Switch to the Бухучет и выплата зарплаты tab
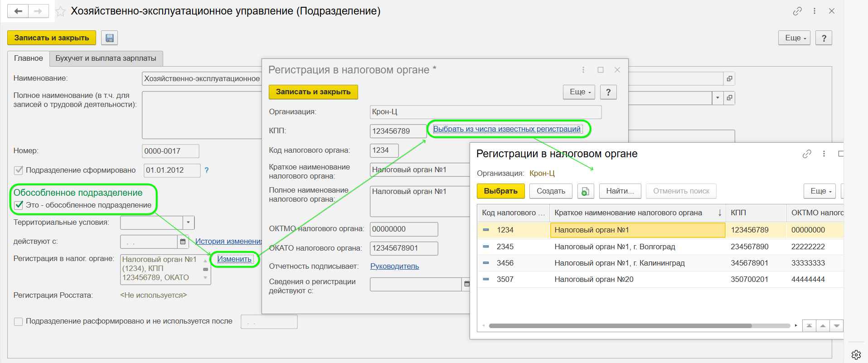The width and height of the screenshot is (868, 363). tap(106, 58)
